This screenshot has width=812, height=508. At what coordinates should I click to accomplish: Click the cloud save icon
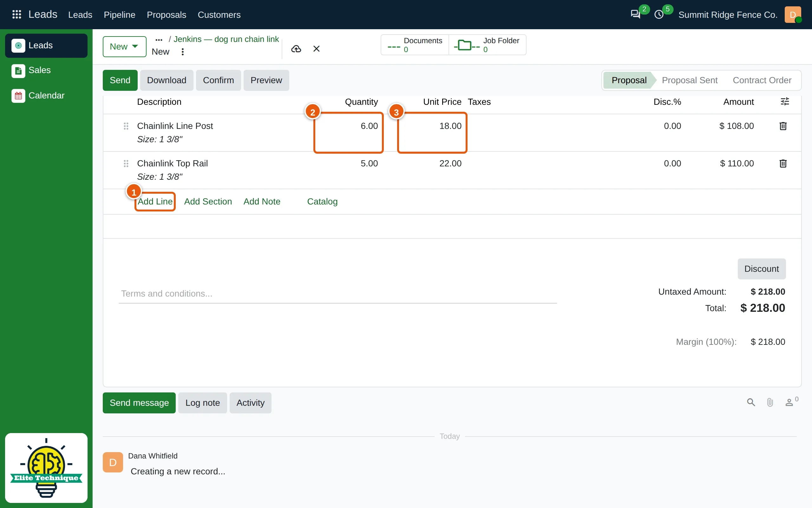[296, 49]
